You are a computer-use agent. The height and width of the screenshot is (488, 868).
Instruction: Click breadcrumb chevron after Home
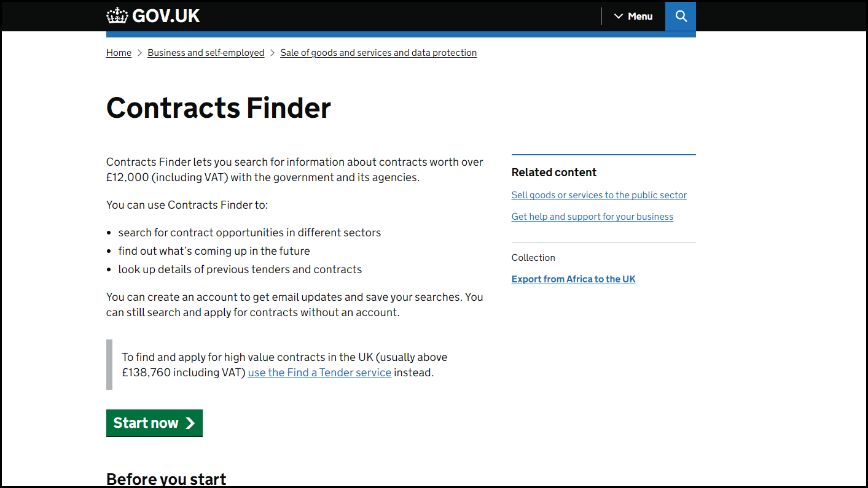click(139, 53)
